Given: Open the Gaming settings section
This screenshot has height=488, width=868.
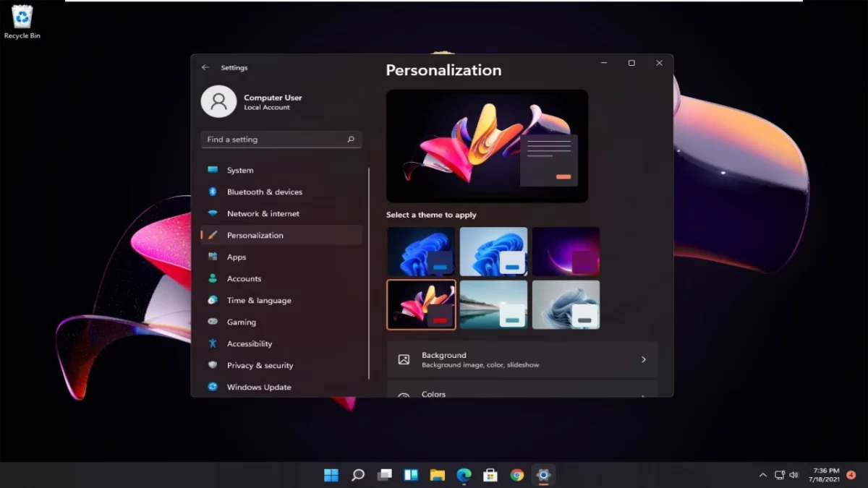Looking at the screenshot, I should (x=242, y=322).
